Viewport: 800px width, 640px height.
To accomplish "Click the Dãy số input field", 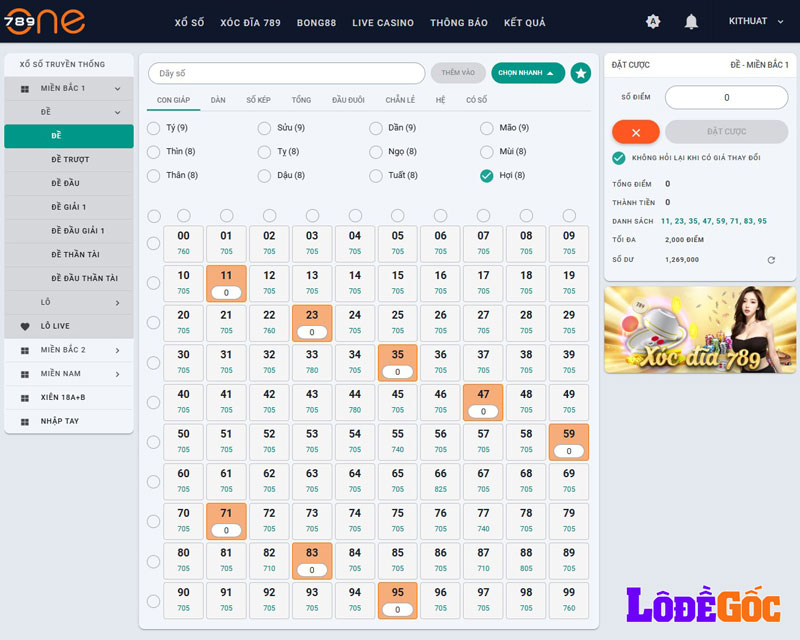I will 286,73.
